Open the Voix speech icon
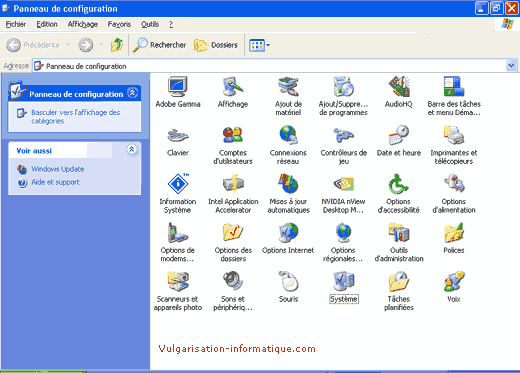Image resolution: width=520 pixels, height=373 pixels. (454, 282)
